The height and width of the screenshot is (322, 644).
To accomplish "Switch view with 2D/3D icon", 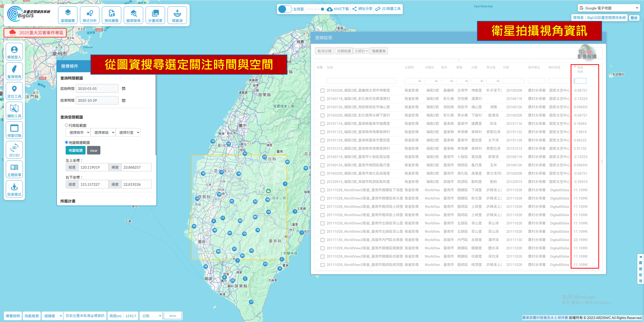I will pyautogui.click(x=14, y=150).
